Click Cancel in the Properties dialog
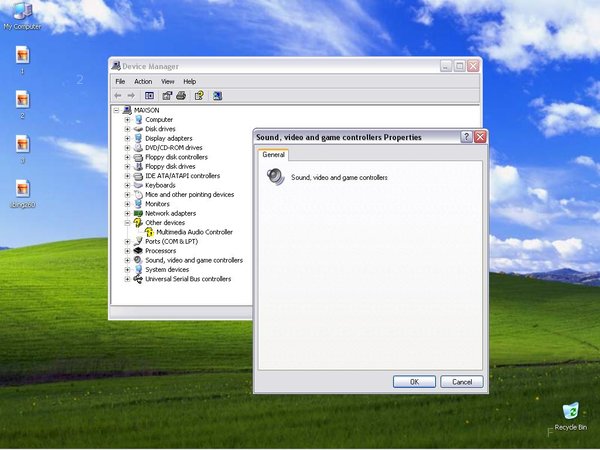Screen dimensions: 600x450 click(462, 382)
